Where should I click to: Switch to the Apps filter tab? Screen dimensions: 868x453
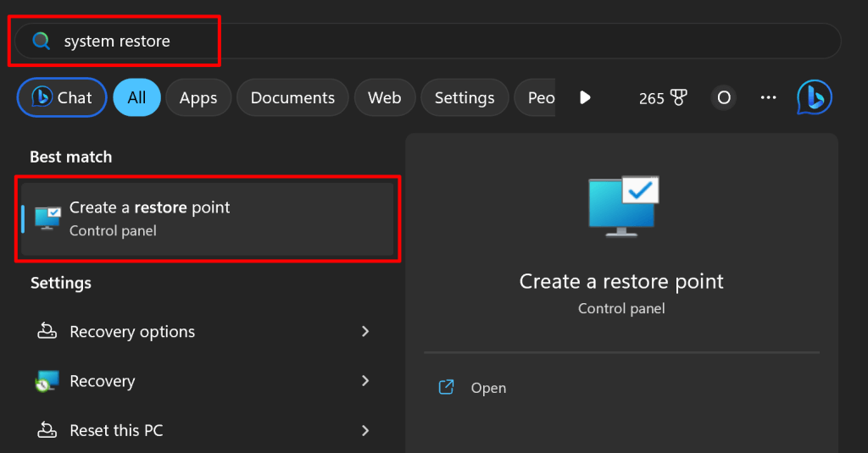pyautogui.click(x=198, y=97)
